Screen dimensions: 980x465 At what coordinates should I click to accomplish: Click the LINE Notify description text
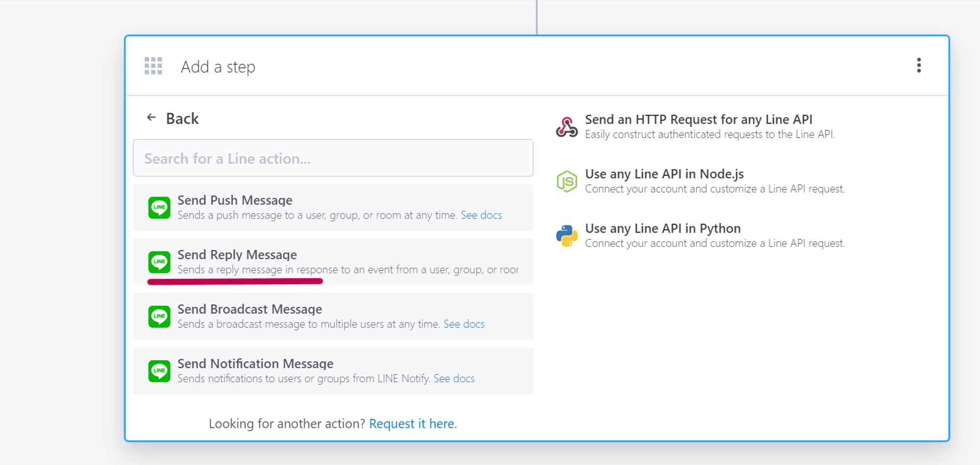pyautogui.click(x=304, y=378)
